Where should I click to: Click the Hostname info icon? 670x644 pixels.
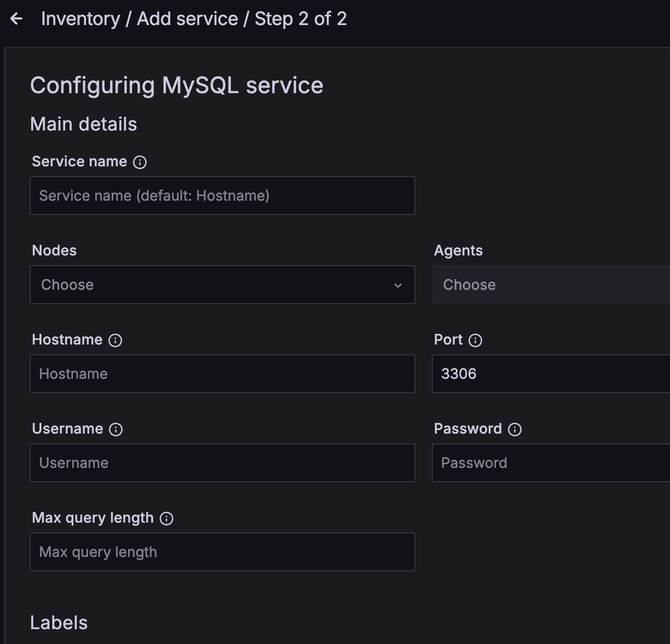(x=115, y=340)
